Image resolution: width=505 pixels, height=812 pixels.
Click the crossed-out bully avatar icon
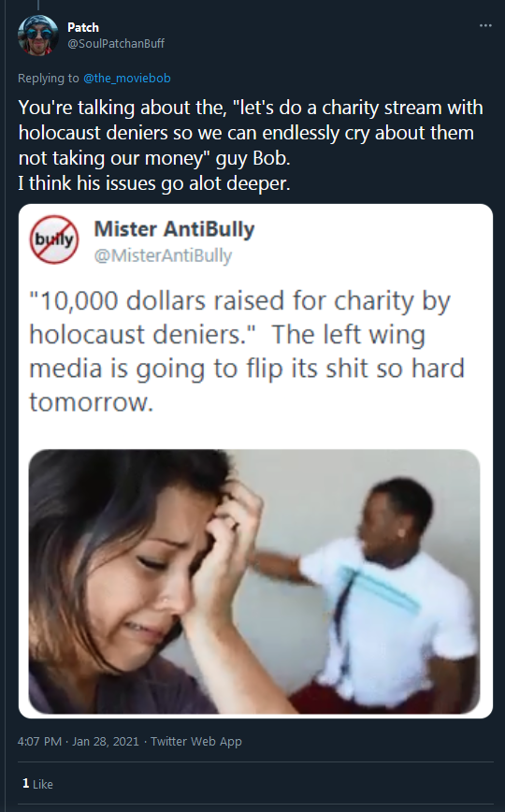(x=54, y=239)
